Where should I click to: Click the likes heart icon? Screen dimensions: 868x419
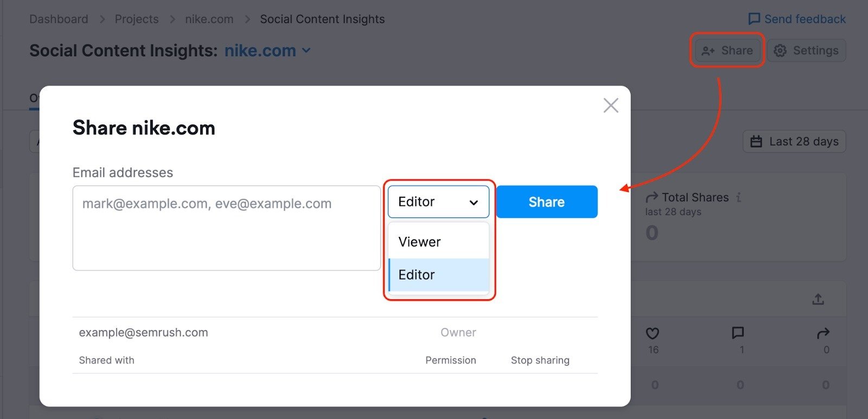653,333
